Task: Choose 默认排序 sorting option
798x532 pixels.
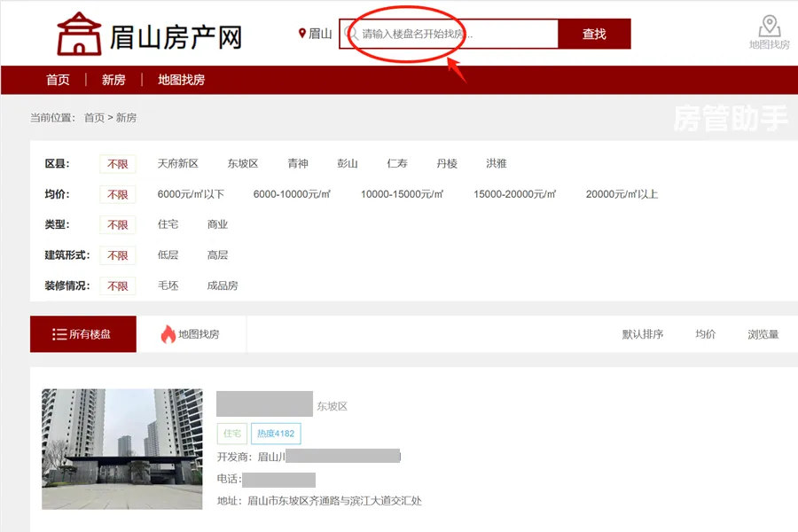Action: click(642, 334)
